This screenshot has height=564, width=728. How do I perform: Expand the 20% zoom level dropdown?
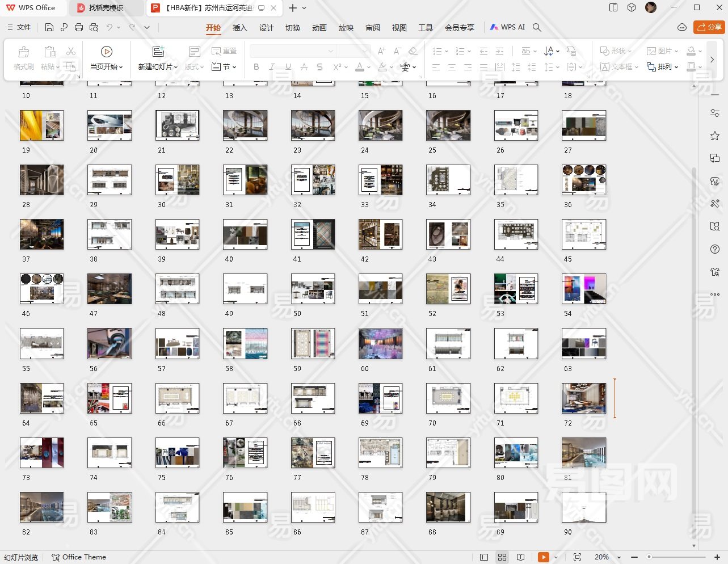(619, 557)
